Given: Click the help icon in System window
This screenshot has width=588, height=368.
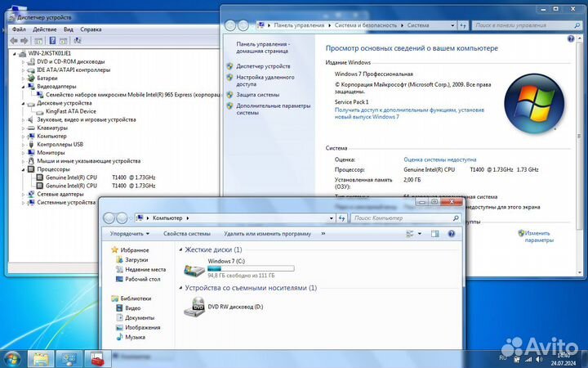Looking at the screenshot, I should [570, 38].
